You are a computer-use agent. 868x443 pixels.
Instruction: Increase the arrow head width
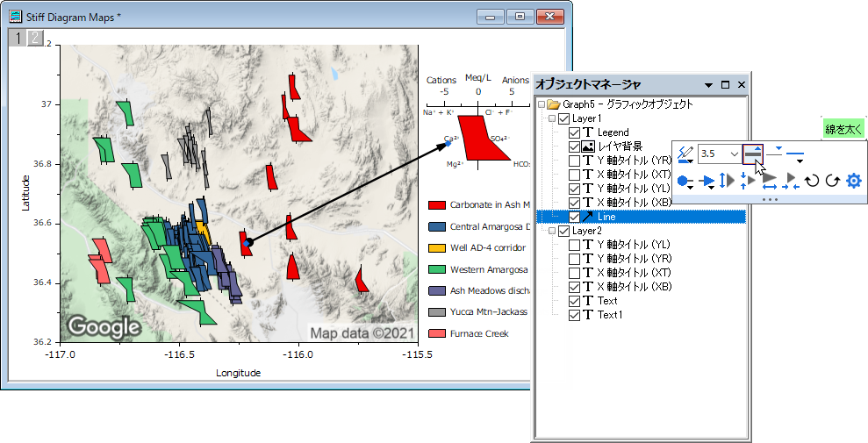pyautogui.click(x=727, y=181)
